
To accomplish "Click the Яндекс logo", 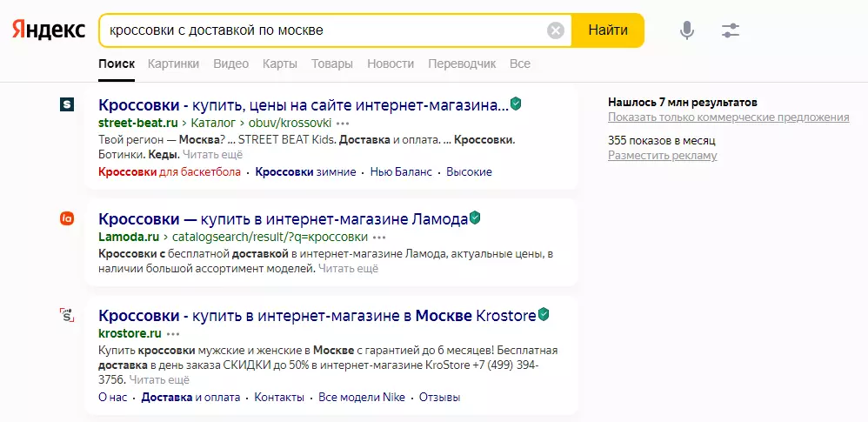I will 49,30.
